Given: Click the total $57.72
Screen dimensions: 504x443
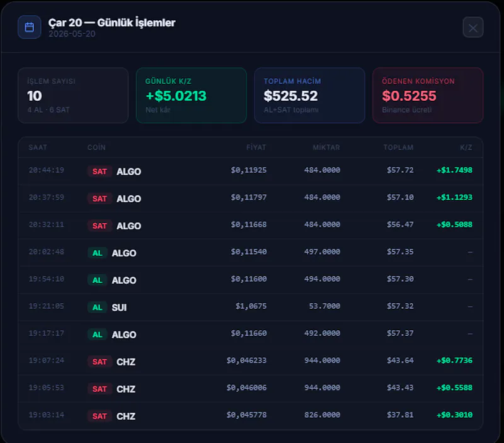Looking at the screenshot, I should 400,170.
